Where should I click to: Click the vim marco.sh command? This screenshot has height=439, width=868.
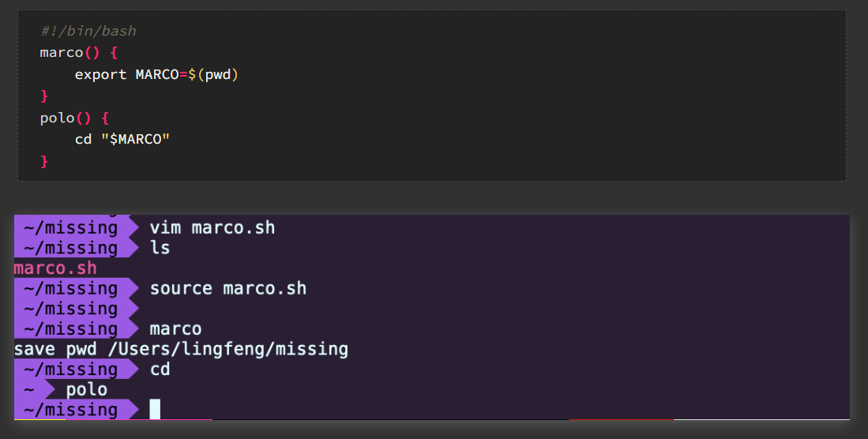(x=212, y=228)
